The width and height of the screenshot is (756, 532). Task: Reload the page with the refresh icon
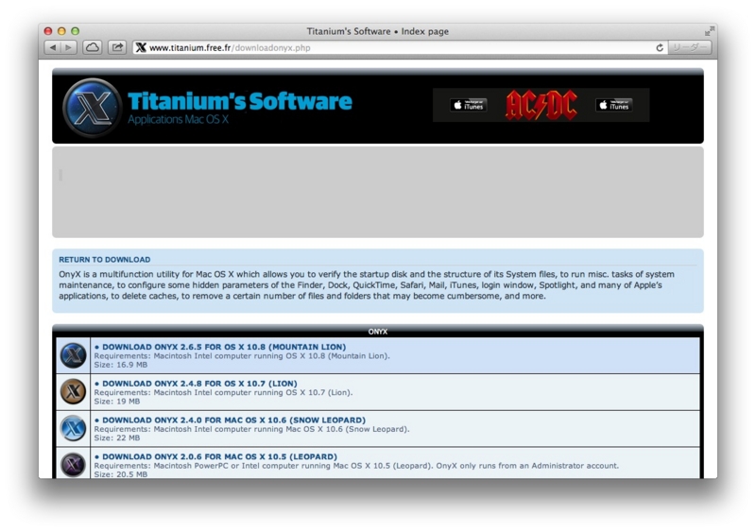[x=659, y=47]
